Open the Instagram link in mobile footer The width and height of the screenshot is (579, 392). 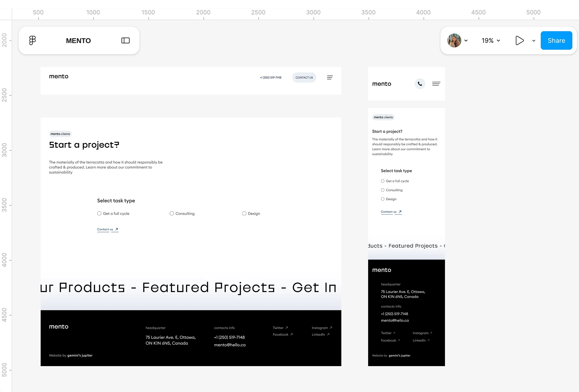coord(422,333)
